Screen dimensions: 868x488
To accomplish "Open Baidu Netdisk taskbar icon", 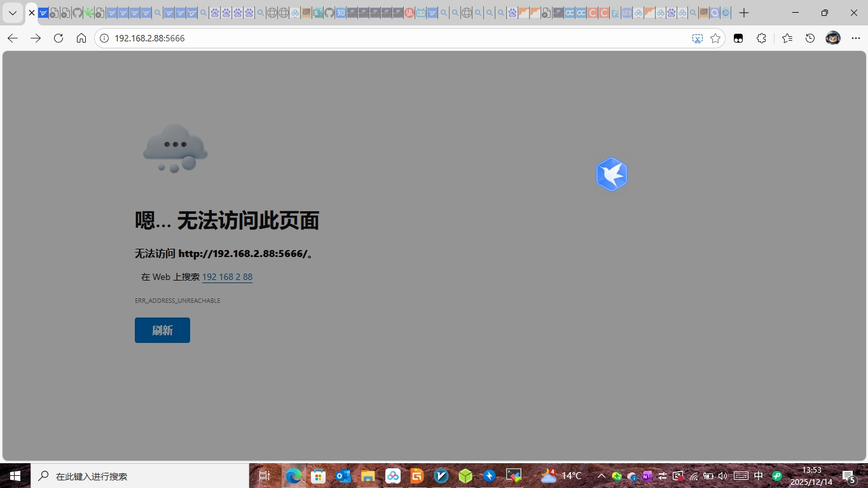I will point(393,476).
